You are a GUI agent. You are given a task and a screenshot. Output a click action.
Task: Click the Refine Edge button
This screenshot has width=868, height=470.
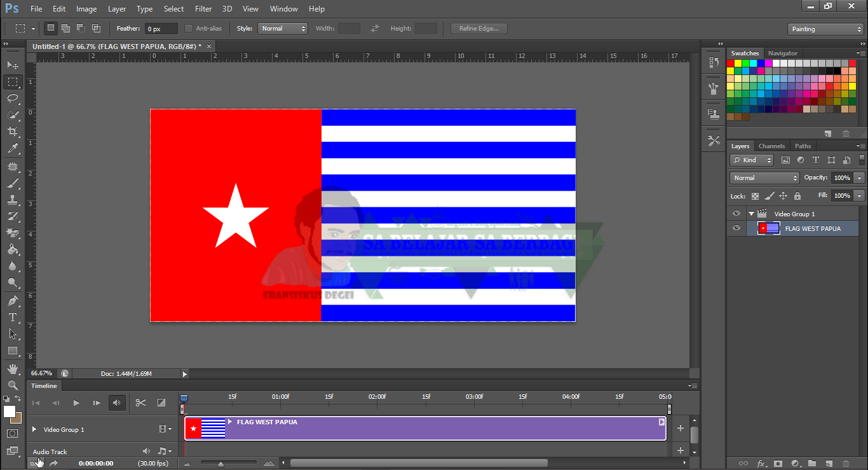click(x=479, y=29)
